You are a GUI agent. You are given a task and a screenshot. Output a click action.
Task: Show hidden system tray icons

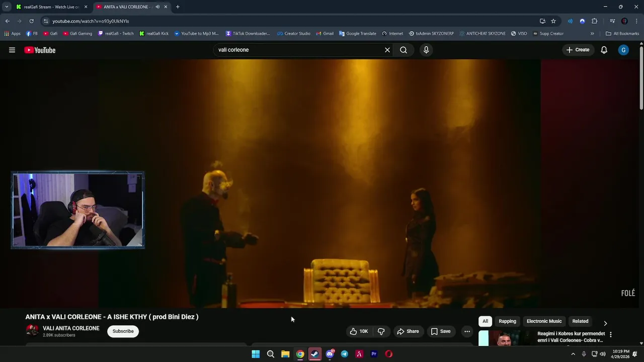573,354
